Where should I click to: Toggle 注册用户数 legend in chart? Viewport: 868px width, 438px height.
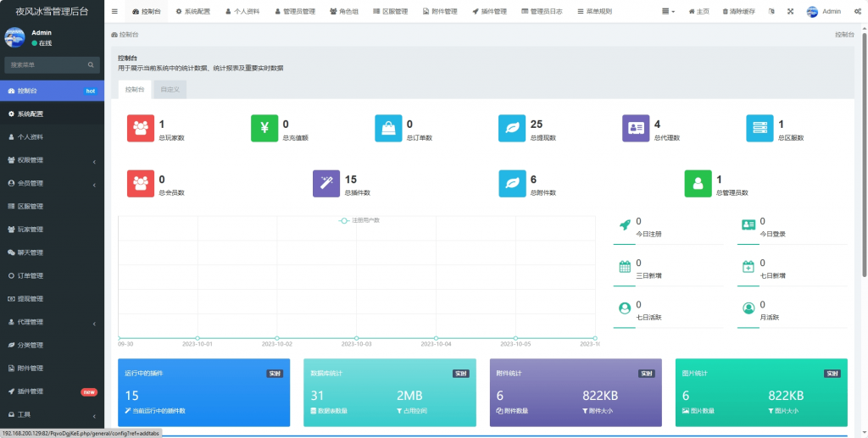[x=359, y=220]
